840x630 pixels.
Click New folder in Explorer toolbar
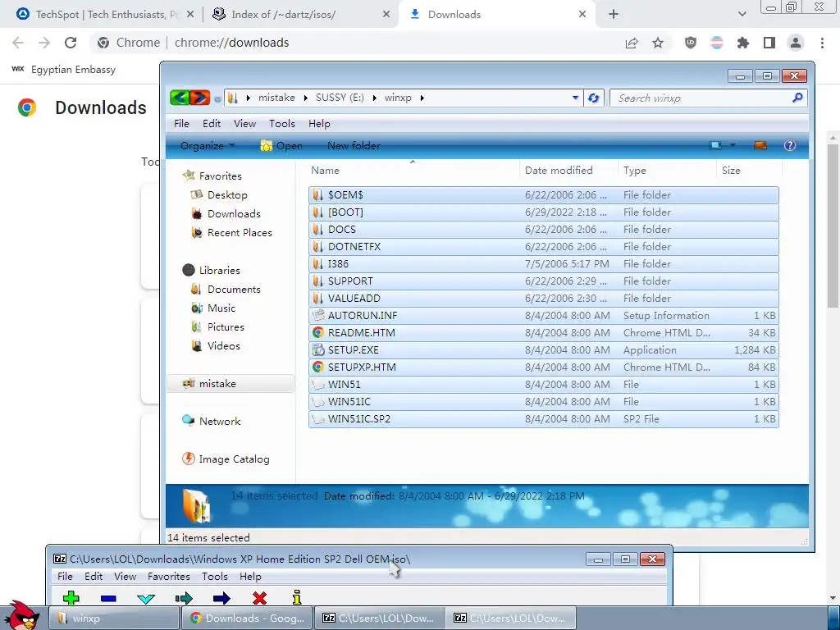[354, 146]
